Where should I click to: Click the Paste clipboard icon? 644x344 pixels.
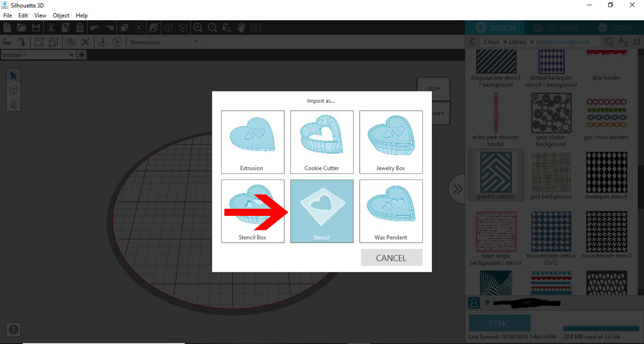(x=79, y=28)
